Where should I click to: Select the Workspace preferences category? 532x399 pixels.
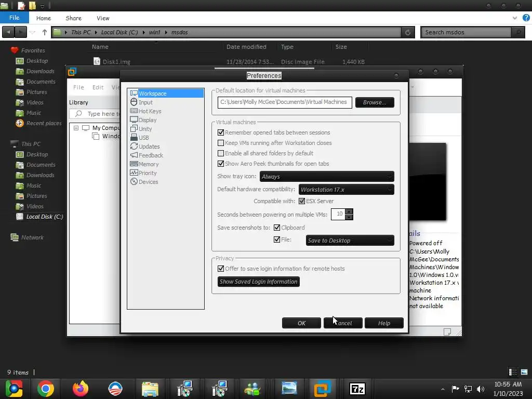click(x=166, y=94)
